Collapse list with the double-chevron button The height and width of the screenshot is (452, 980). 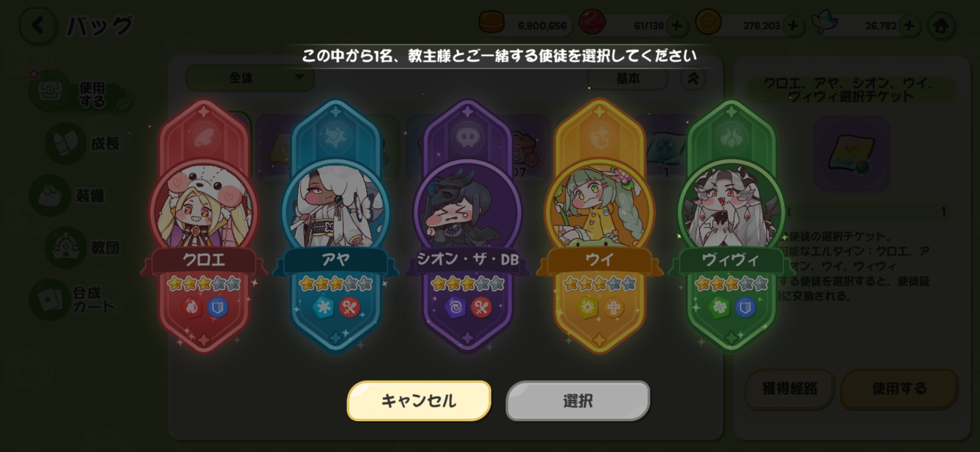[x=693, y=78]
